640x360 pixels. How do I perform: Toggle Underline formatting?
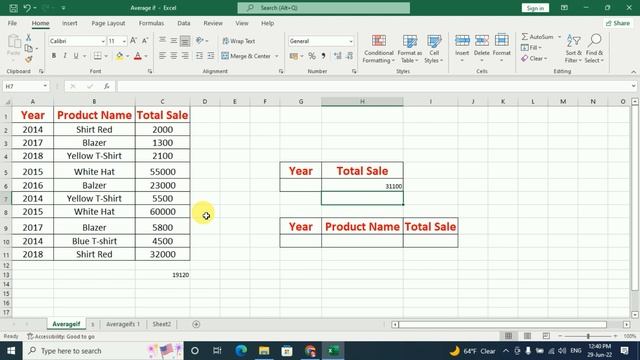tap(76, 56)
